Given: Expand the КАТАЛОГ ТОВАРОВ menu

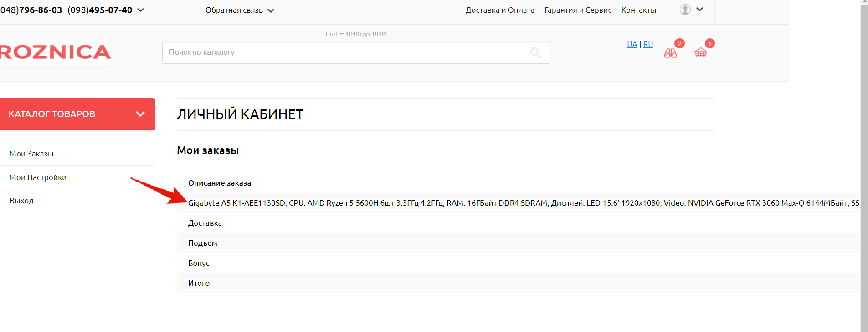Looking at the screenshot, I should tap(77, 114).
